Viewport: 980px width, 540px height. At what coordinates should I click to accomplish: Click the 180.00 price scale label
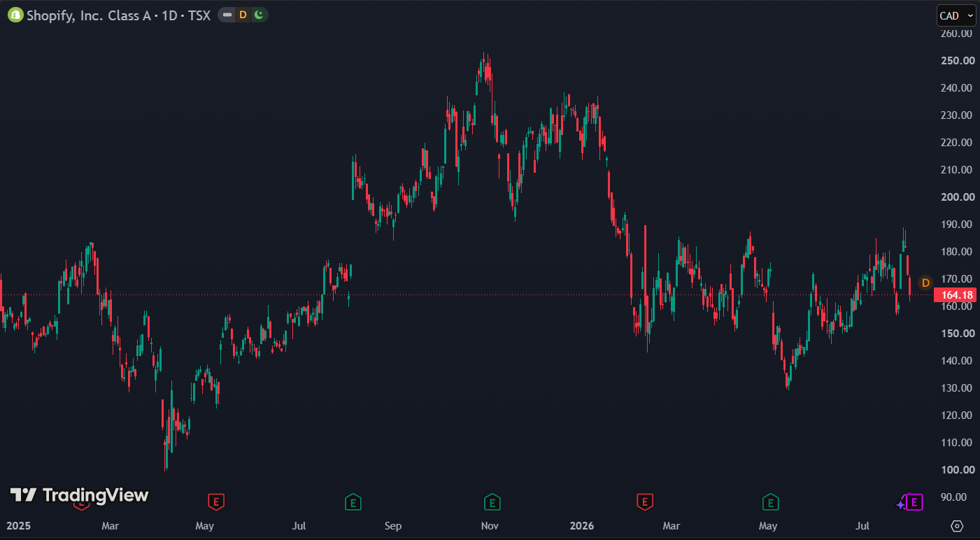click(x=958, y=251)
